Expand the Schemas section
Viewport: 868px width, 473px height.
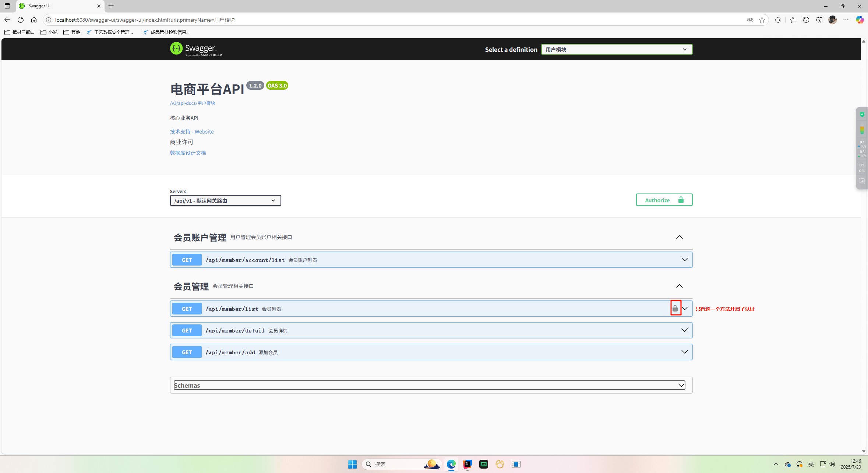[x=681, y=385]
